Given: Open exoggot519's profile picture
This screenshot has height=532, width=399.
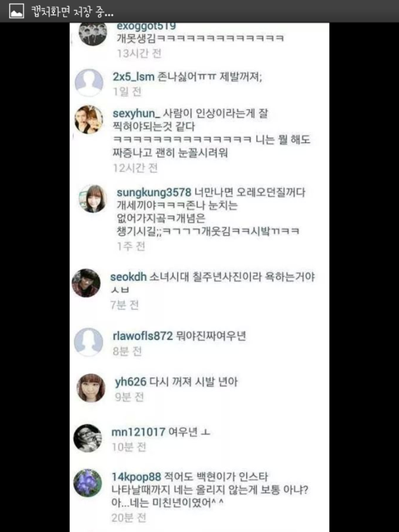Looking at the screenshot, I should 92,33.
